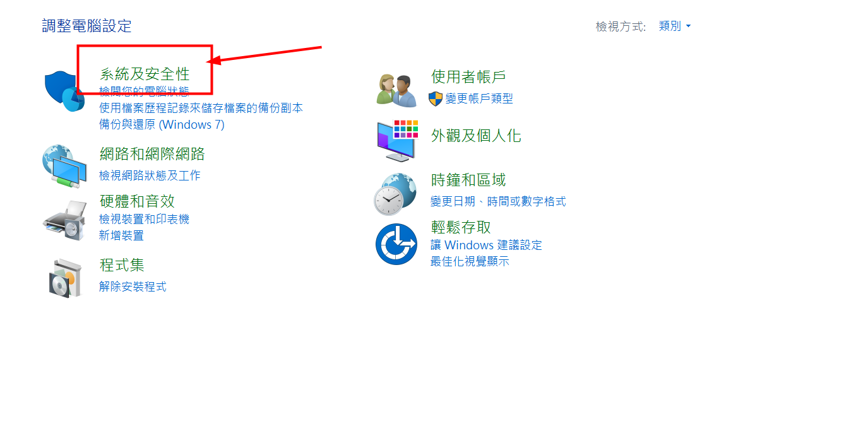
Task: Click 最佳化視覺顯示 link
Action: pyautogui.click(x=470, y=261)
